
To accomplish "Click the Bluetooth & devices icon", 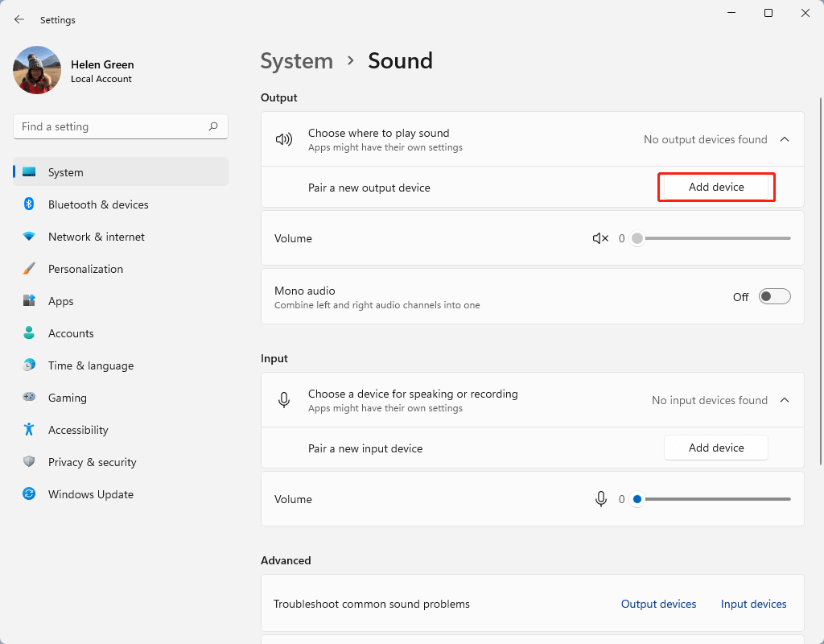I will tap(29, 204).
